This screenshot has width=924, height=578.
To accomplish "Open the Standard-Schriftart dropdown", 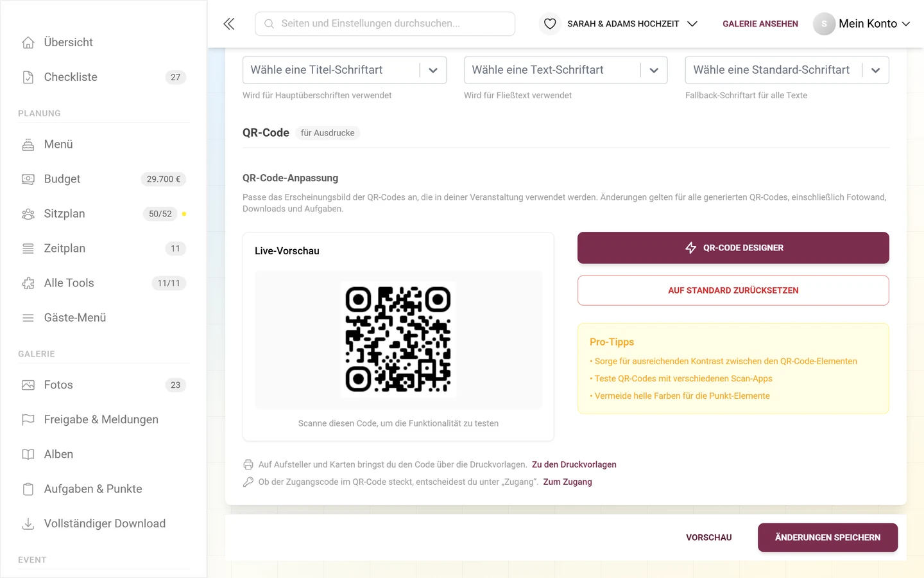I will click(x=787, y=70).
